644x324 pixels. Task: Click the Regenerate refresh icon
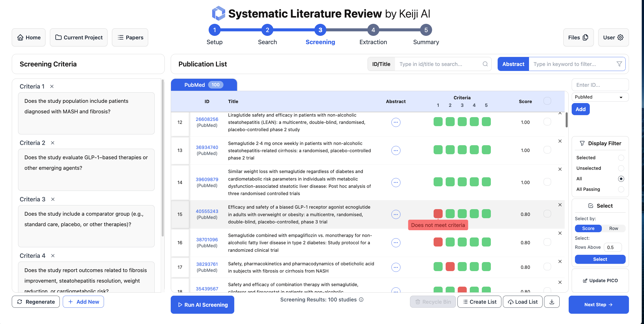(20, 302)
